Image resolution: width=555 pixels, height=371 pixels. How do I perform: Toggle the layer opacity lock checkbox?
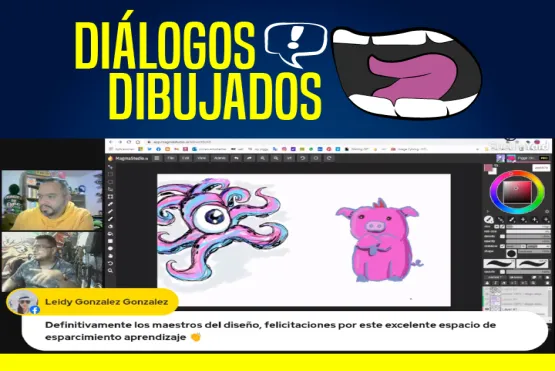point(502,272)
